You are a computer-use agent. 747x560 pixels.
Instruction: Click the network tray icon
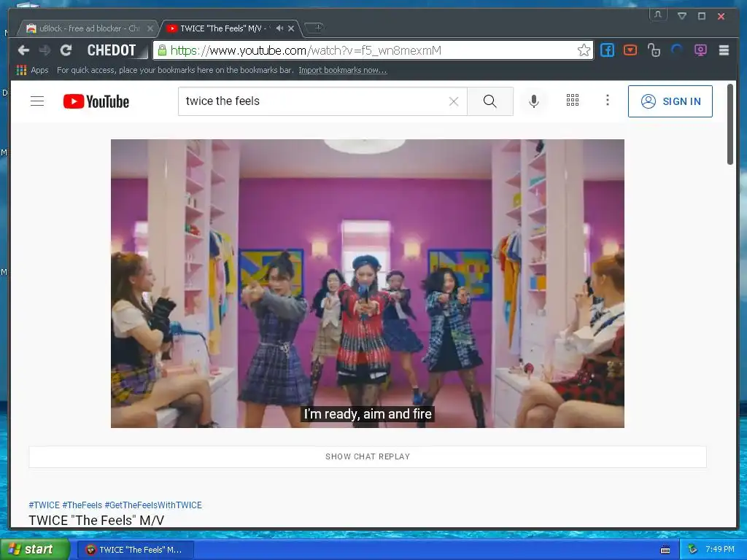tap(693, 550)
